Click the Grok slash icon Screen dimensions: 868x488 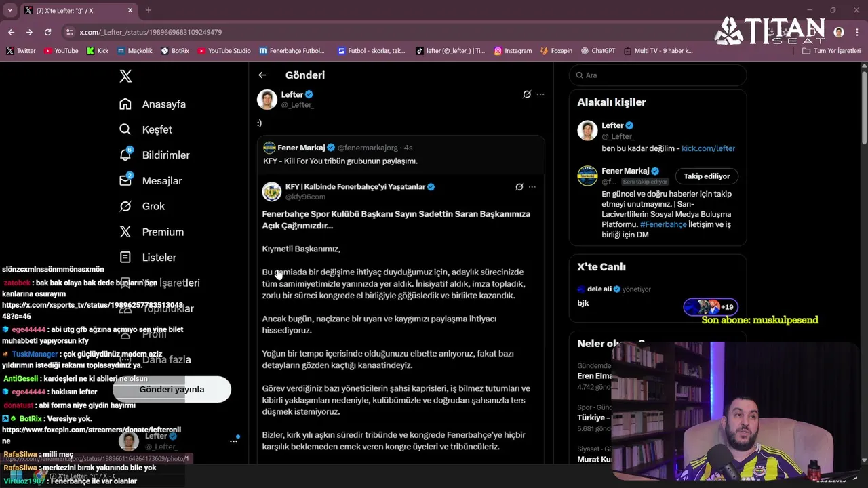click(125, 206)
